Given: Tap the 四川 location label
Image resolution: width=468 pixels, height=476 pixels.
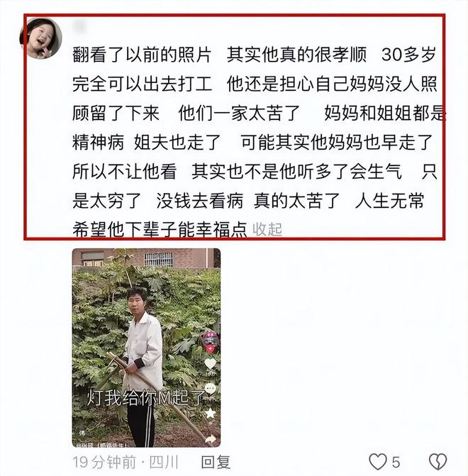Looking at the screenshot, I should 164,462.
